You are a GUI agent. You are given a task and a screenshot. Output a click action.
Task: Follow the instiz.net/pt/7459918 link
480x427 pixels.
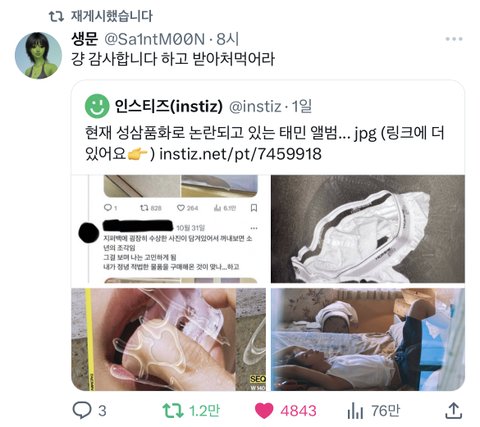240,154
